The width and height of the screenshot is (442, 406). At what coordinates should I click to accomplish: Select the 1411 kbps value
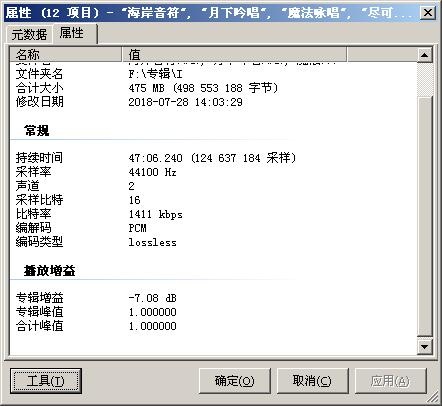tap(156, 214)
